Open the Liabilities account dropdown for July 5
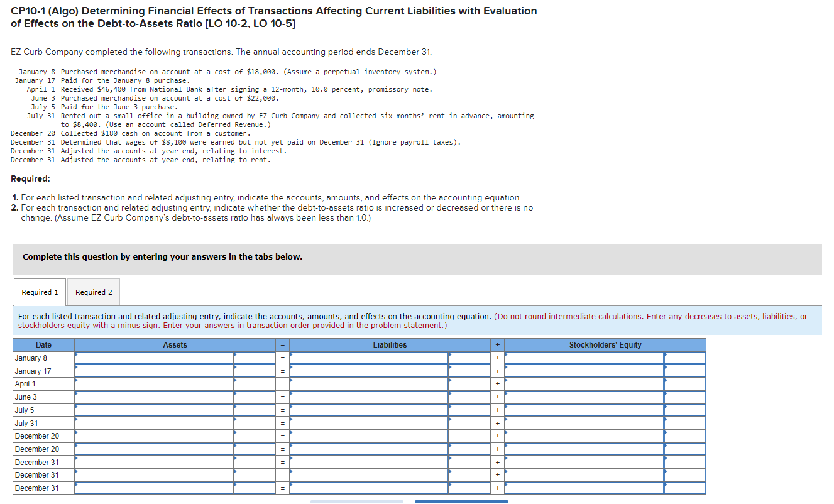The width and height of the screenshot is (834, 504). [370, 410]
